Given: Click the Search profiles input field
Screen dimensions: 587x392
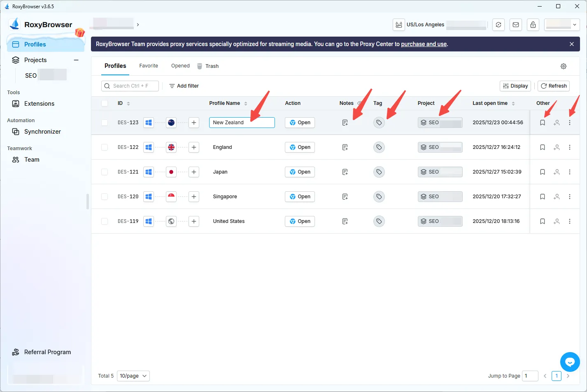Looking at the screenshot, I should tap(130, 86).
